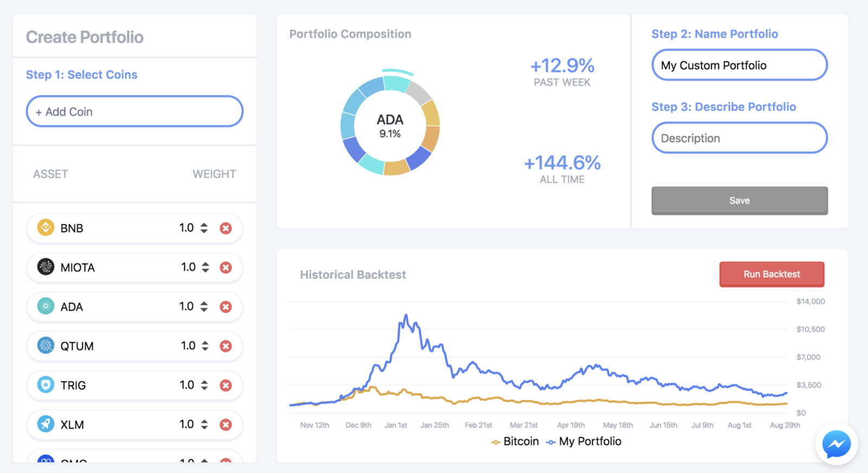
Task: Toggle My Portfolio series in legend
Action: click(x=584, y=442)
